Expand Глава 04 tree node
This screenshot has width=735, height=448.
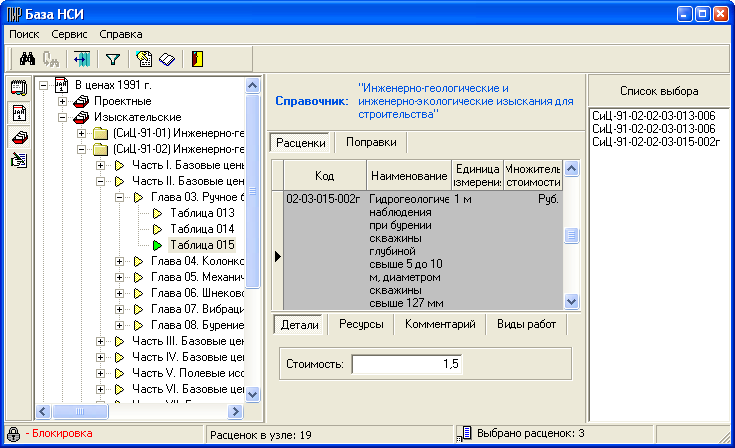(x=120, y=261)
